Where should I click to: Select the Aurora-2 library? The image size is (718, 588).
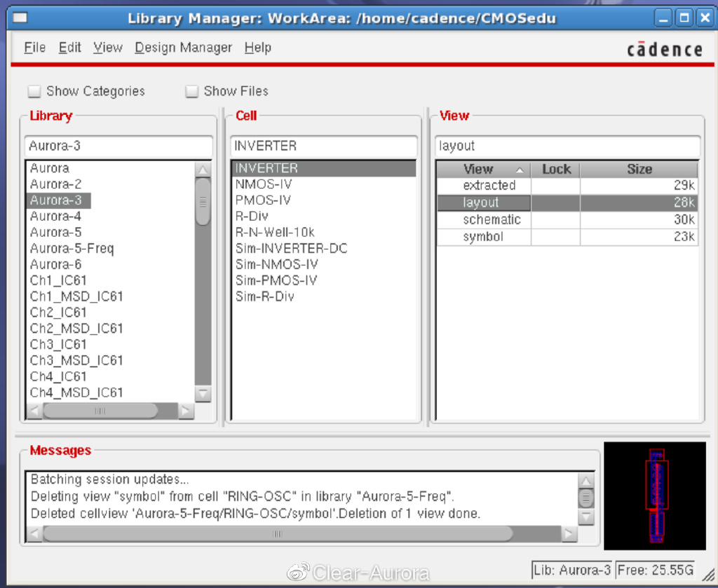pyautogui.click(x=56, y=184)
